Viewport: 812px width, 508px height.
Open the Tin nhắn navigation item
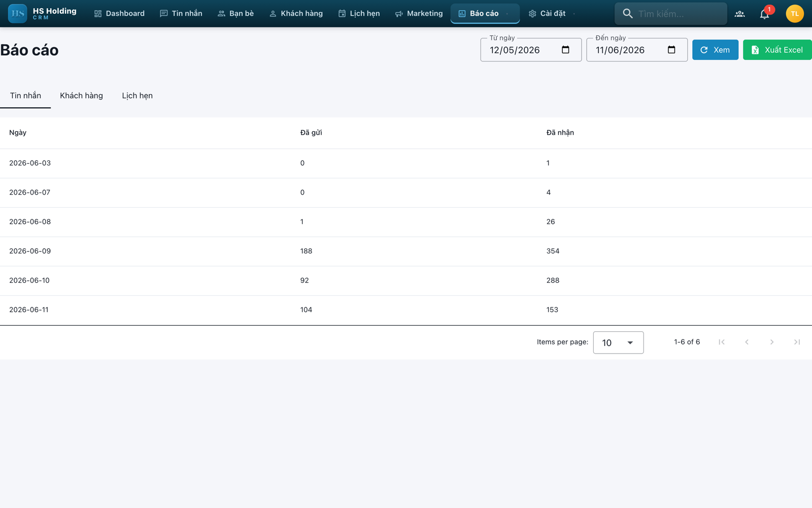(181, 14)
